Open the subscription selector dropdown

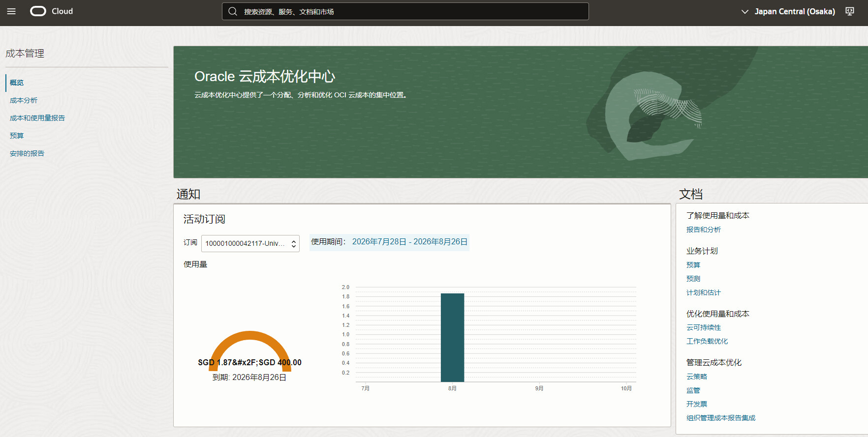(x=250, y=243)
